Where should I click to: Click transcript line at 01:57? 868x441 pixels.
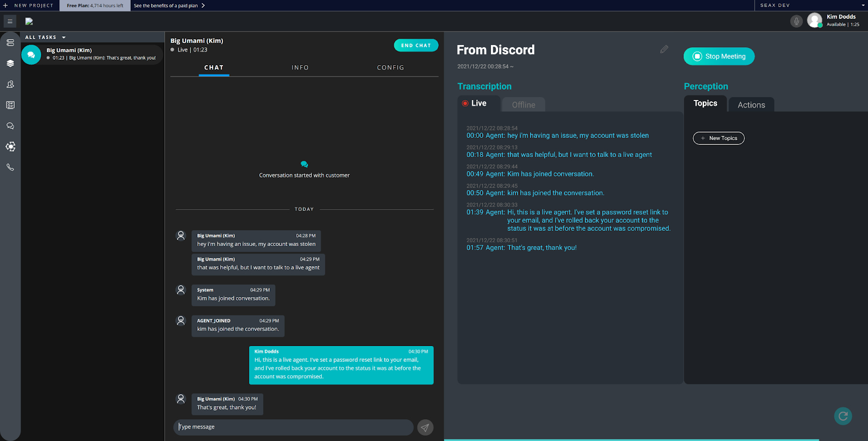521,248
